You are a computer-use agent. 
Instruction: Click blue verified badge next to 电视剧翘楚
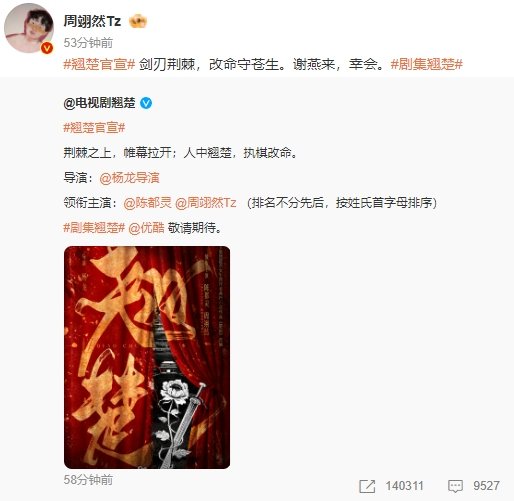click(146, 103)
